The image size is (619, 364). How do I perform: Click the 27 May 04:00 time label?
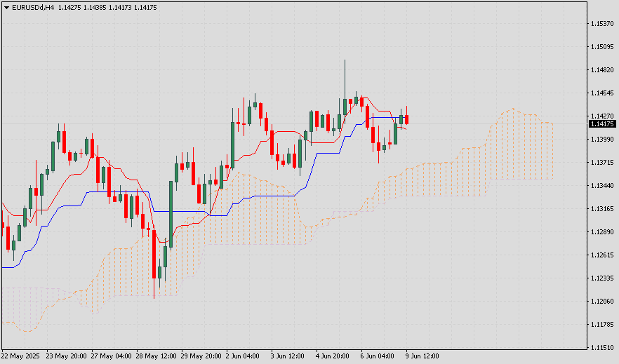coord(112,356)
